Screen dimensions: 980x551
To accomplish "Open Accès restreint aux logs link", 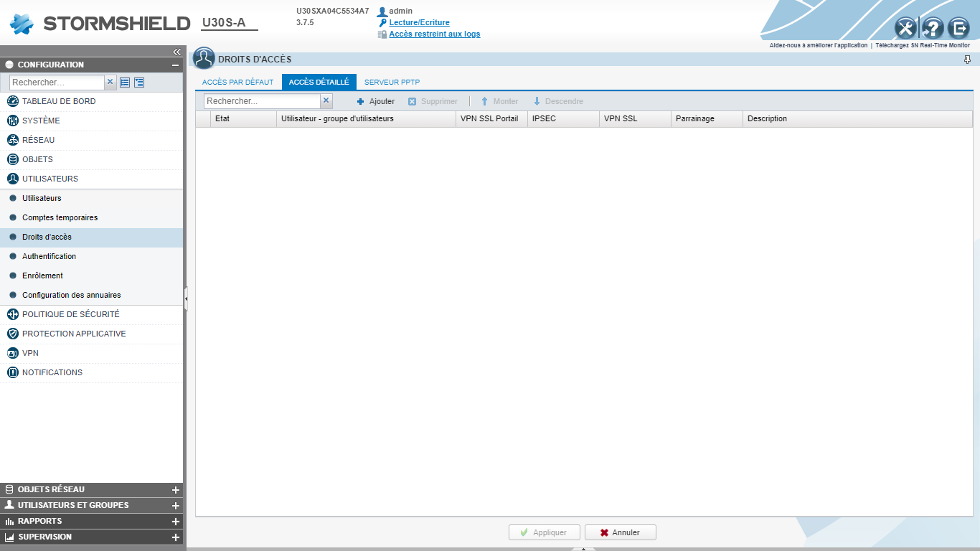I will pos(435,34).
